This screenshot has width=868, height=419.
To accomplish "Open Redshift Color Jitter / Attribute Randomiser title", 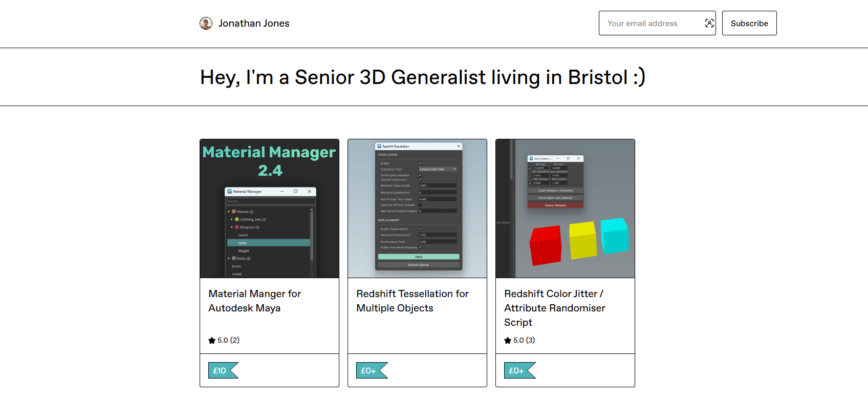I will [x=555, y=308].
